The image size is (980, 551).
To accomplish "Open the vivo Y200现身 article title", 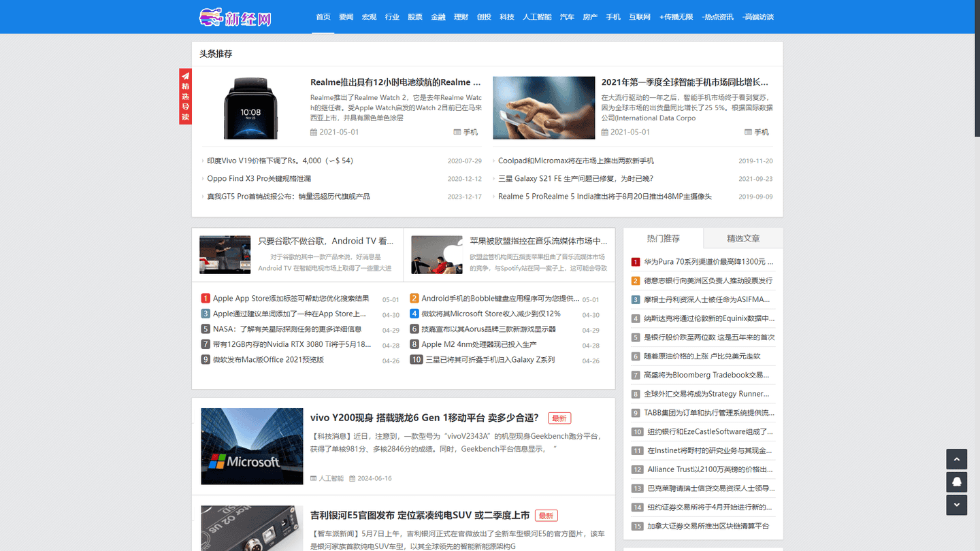I will [425, 418].
